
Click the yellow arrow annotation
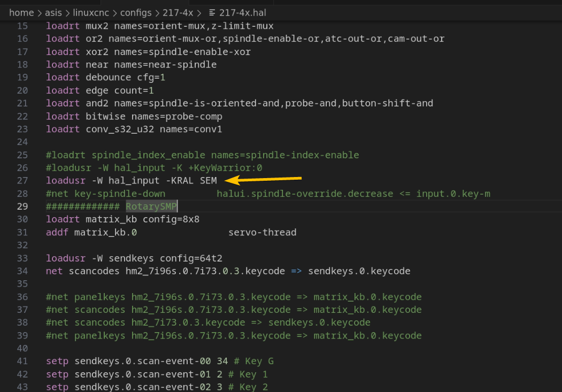263,179
